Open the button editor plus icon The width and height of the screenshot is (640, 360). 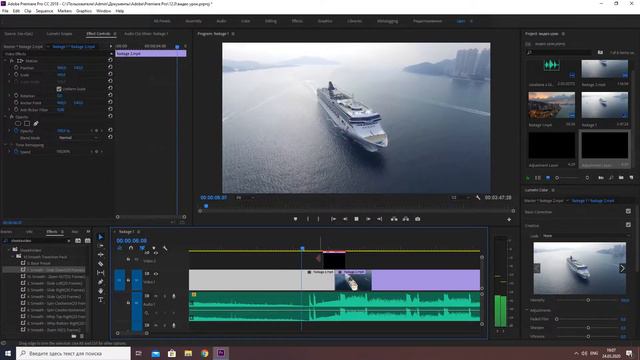pyautogui.click(x=509, y=220)
